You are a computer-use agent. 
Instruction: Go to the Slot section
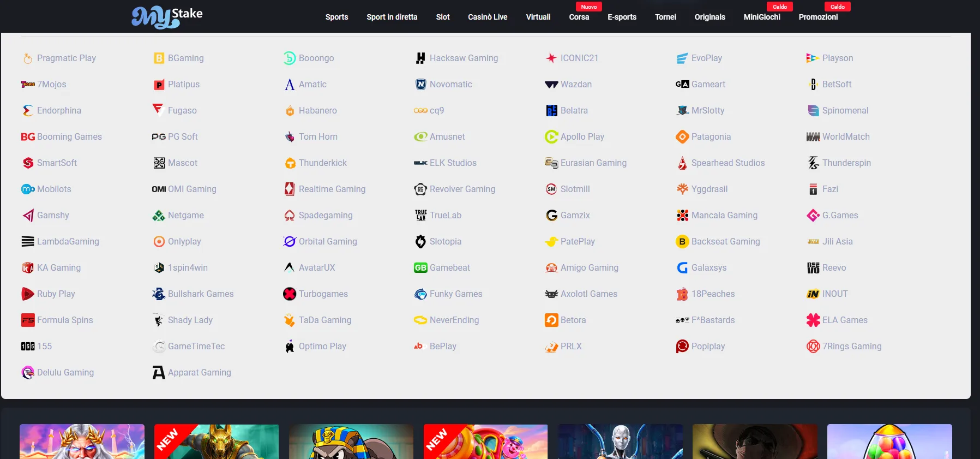coord(443,17)
